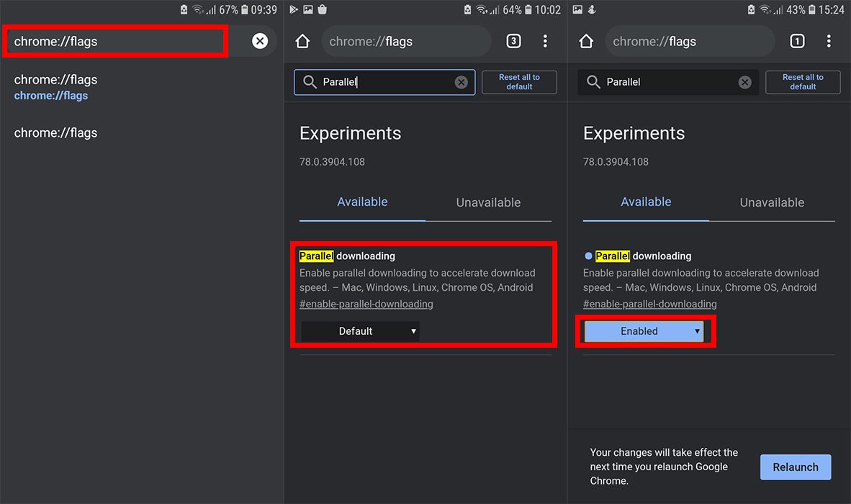Open the #enable-parallel-downloading link in the middle screen
Image resolution: width=851 pixels, height=504 pixels.
click(366, 304)
